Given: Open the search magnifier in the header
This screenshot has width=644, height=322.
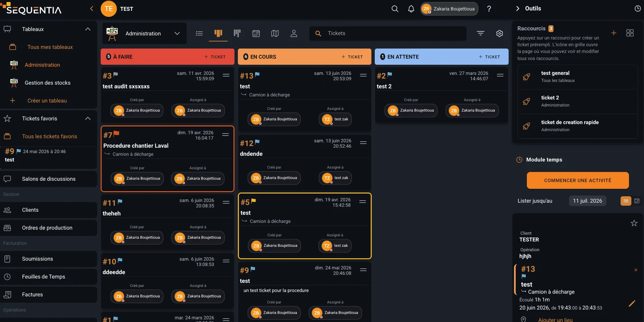Looking at the screenshot, I should (x=395, y=9).
